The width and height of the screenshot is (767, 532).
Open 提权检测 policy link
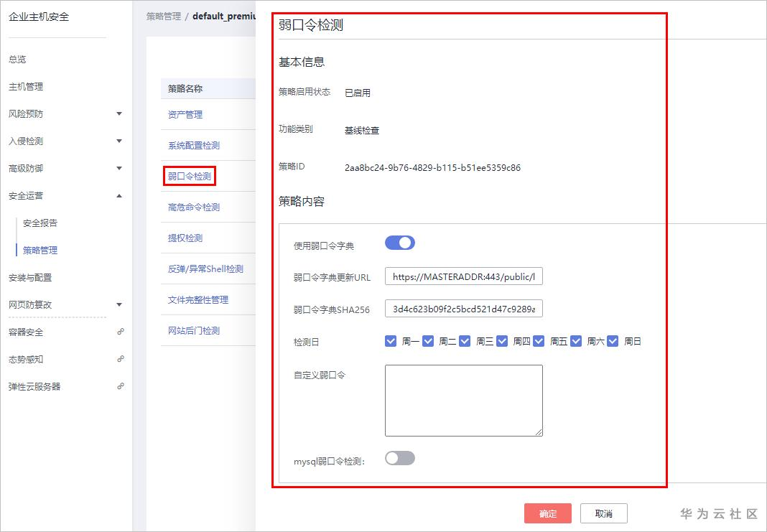pos(185,238)
